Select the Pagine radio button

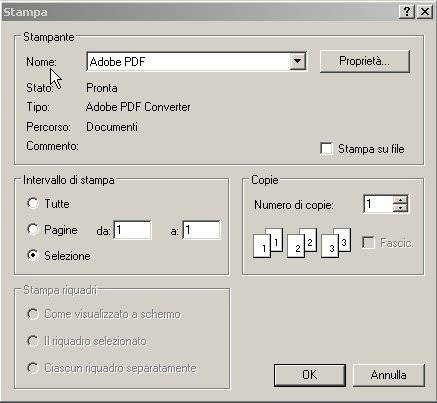point(33,229)
